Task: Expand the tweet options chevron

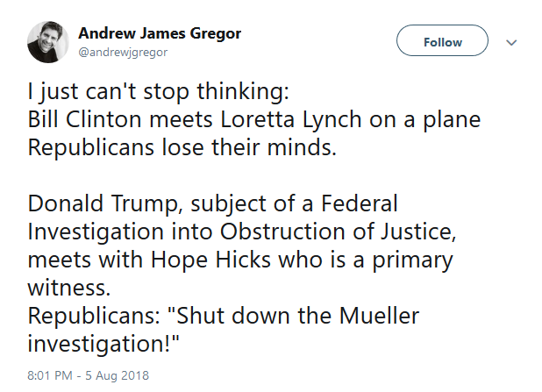Action: pyautogui.click(x=511, y=42)
